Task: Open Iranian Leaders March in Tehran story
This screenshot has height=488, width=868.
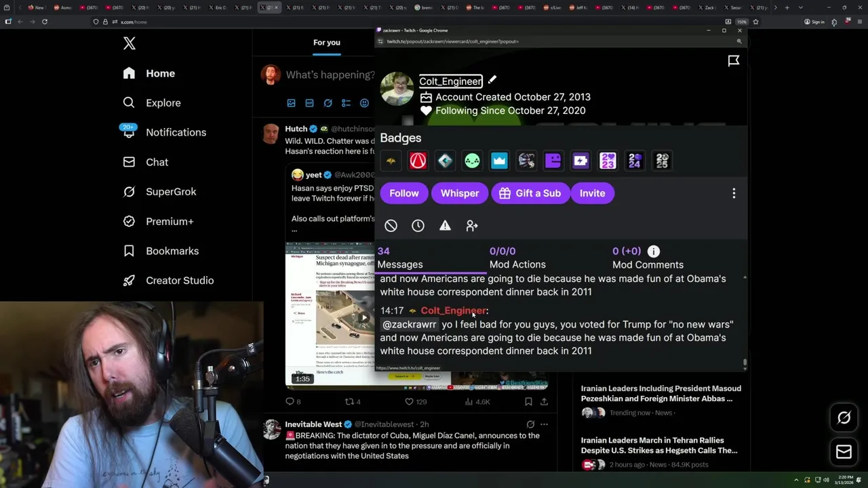Action: [659, 445]
